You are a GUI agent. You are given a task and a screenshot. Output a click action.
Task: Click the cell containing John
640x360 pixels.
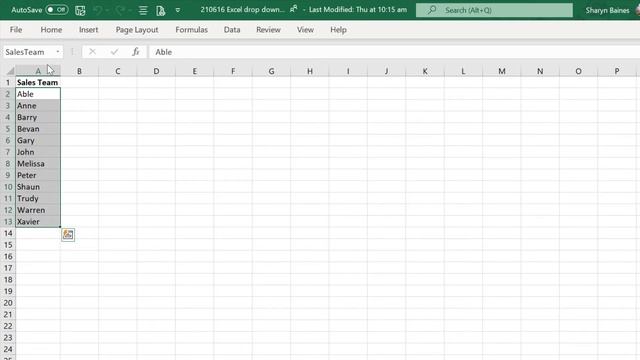coord(38,152)
